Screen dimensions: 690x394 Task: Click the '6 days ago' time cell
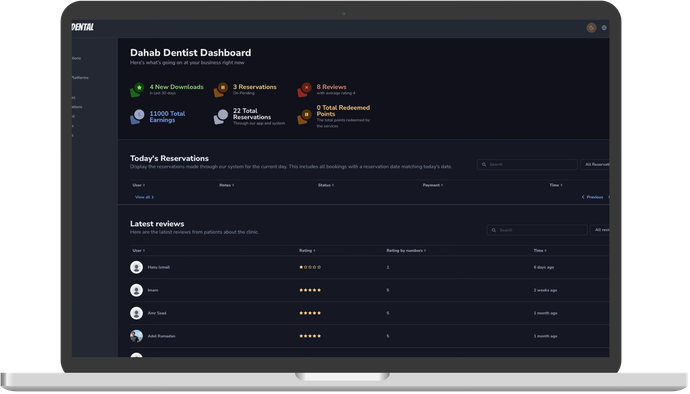pos(544,267)
